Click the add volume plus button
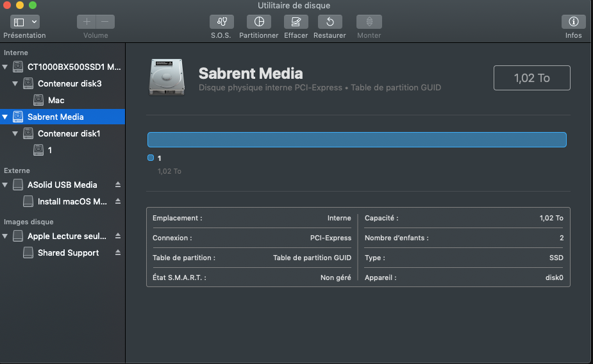This screenshot has width=593, height=364. (x=87, y=22)
